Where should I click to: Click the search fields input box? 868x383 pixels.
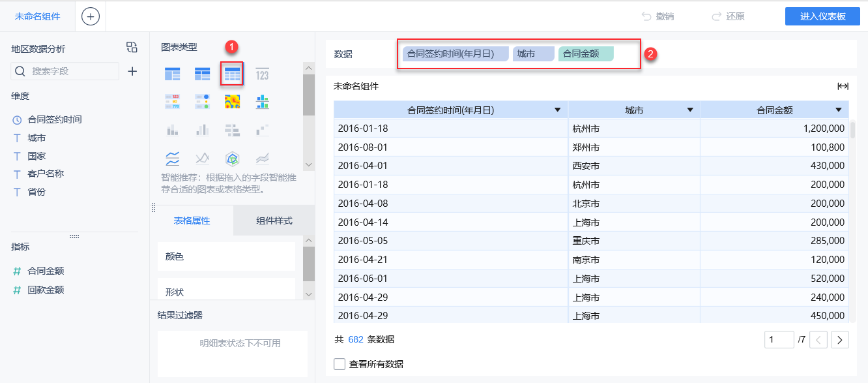coord(72,71)
